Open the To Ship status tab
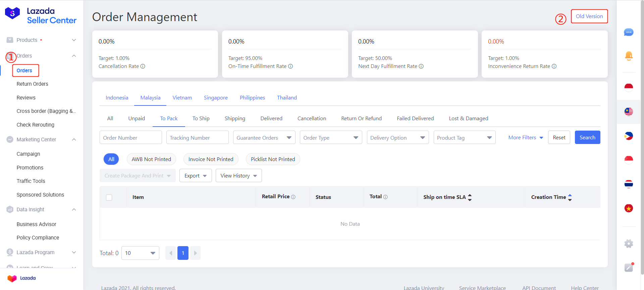644x290 pixels. [x=201, y=119]
